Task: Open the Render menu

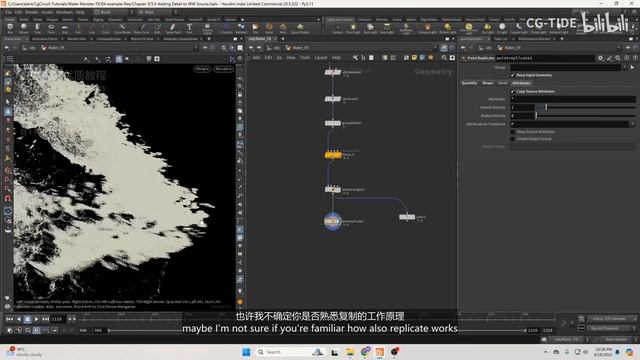Action: pyautogui.click(x=31, y=12)
